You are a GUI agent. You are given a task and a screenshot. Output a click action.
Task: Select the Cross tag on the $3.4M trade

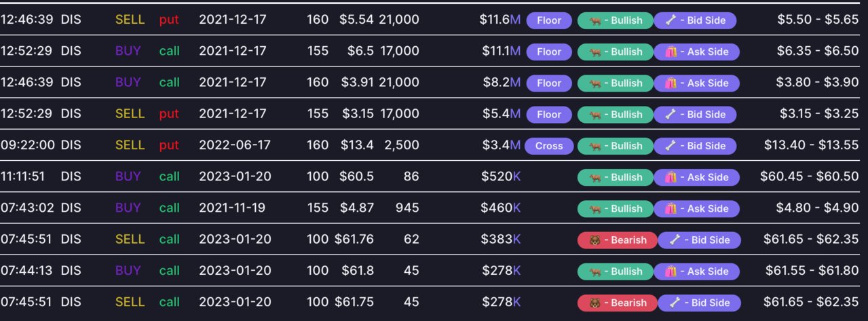pos(549,145)
